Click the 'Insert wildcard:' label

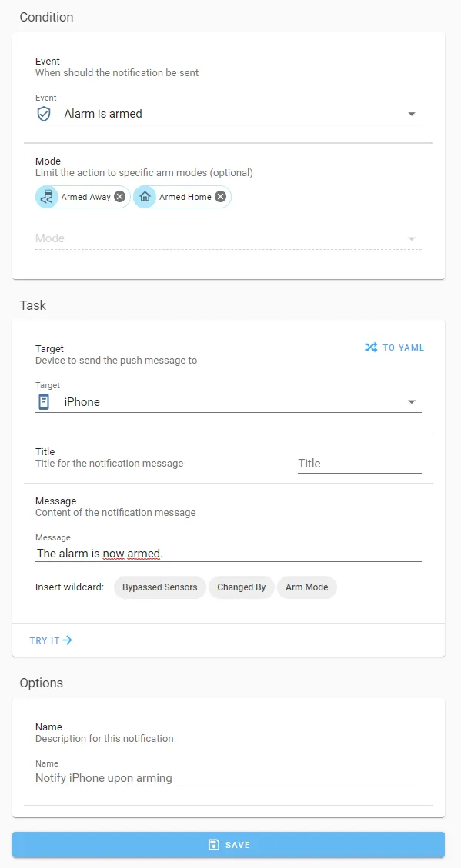point(70,587)
